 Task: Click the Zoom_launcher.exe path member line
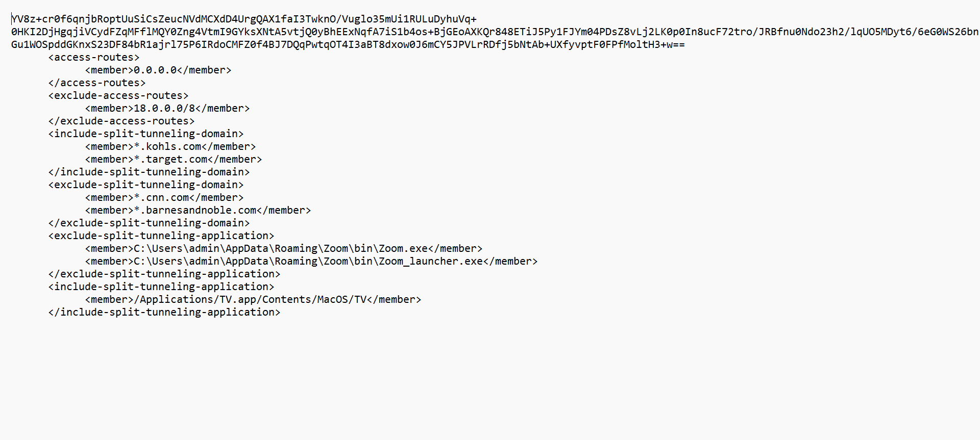coord(311,262)
